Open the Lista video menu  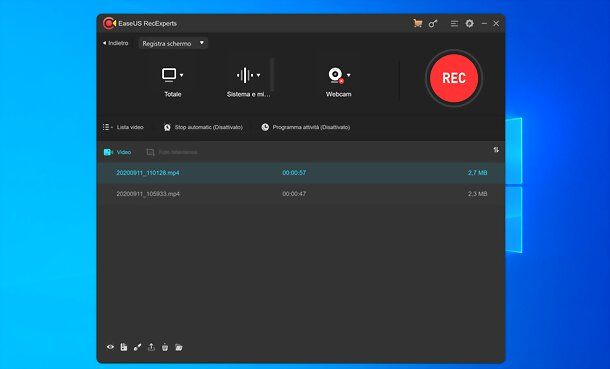pyautogui.click(x=123, y=127)
